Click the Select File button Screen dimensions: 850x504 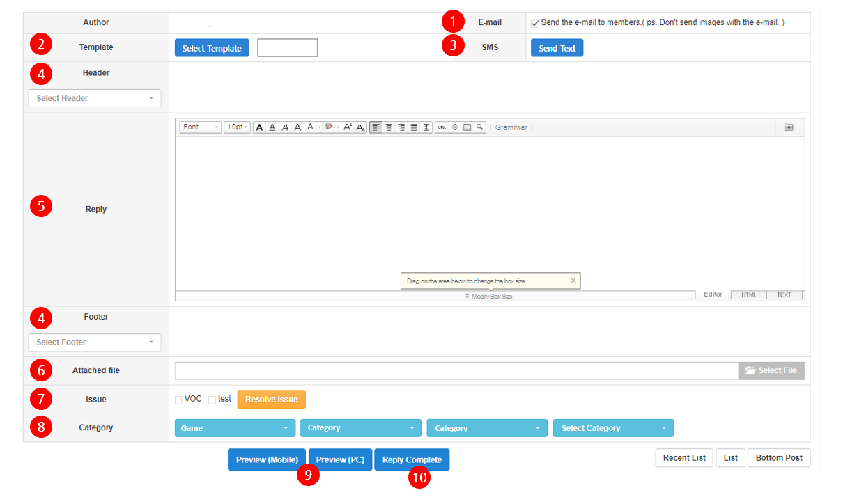click(771, 370)
